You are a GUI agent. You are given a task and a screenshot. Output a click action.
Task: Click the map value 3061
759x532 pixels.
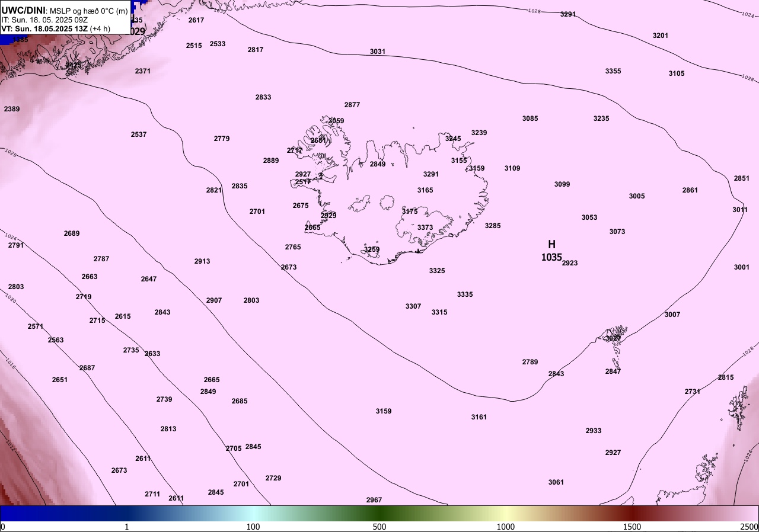coord(556,482)
